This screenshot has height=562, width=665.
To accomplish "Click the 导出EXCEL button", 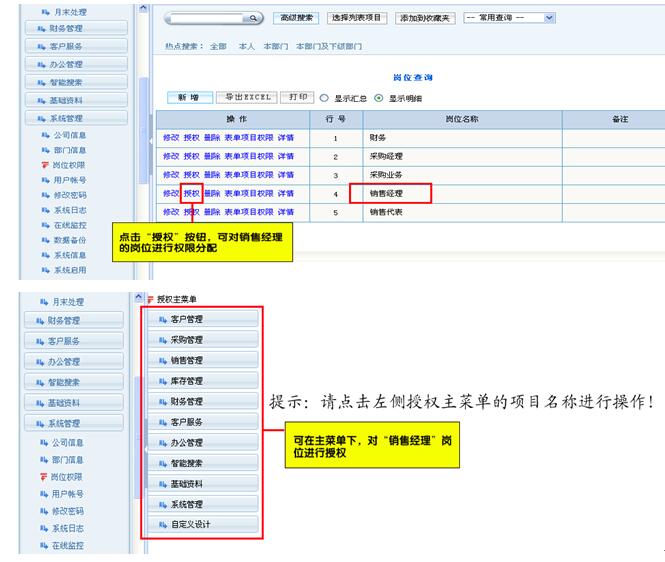I will (247, 97).
